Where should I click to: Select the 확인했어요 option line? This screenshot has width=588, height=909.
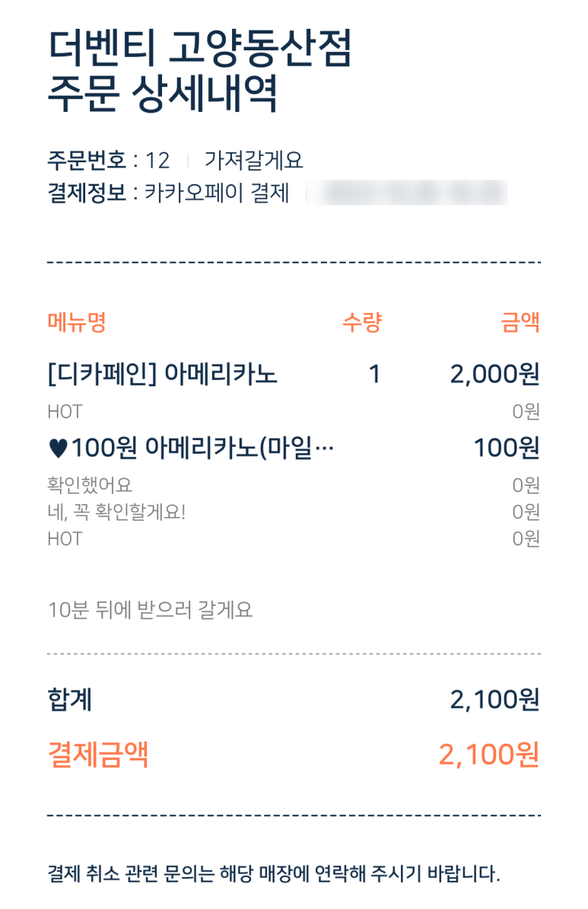90,485
